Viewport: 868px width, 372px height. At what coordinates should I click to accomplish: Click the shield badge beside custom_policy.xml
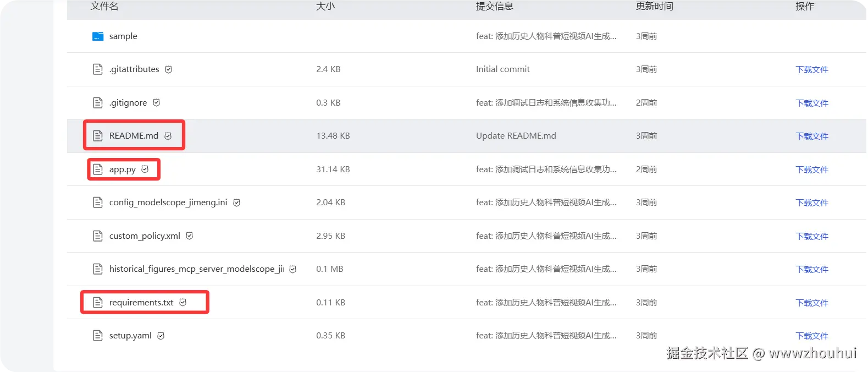coord(190,236)
